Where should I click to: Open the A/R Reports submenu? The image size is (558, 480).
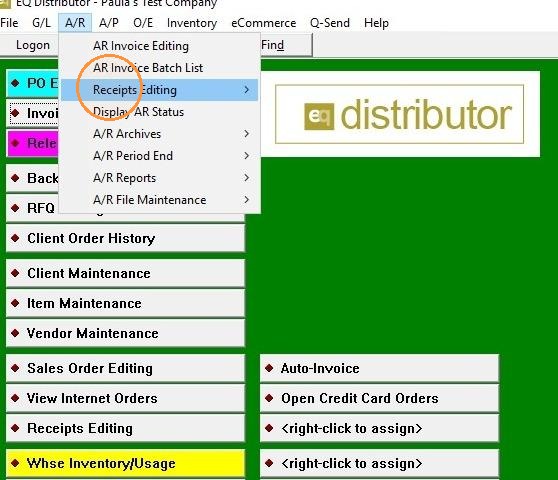click(x=159, y=178)
